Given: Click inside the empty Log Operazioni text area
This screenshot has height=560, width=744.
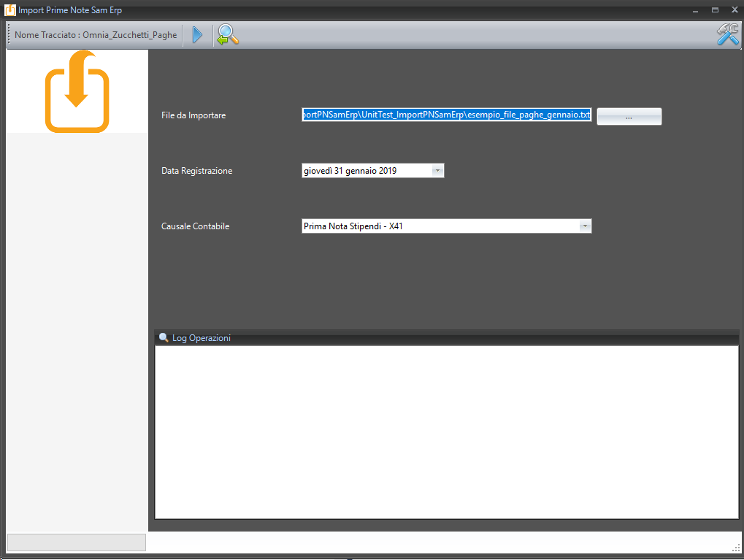Looking at the screenshot, I should [446, 431].
